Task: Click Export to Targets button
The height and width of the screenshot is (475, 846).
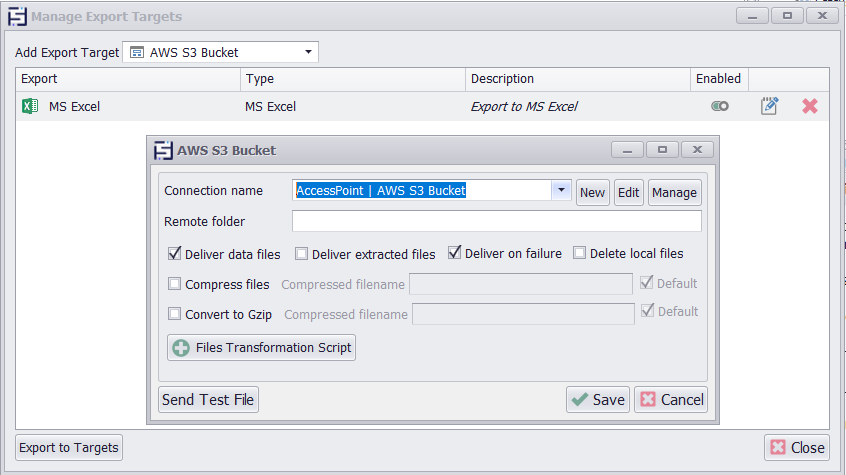Action: (69, 447)
